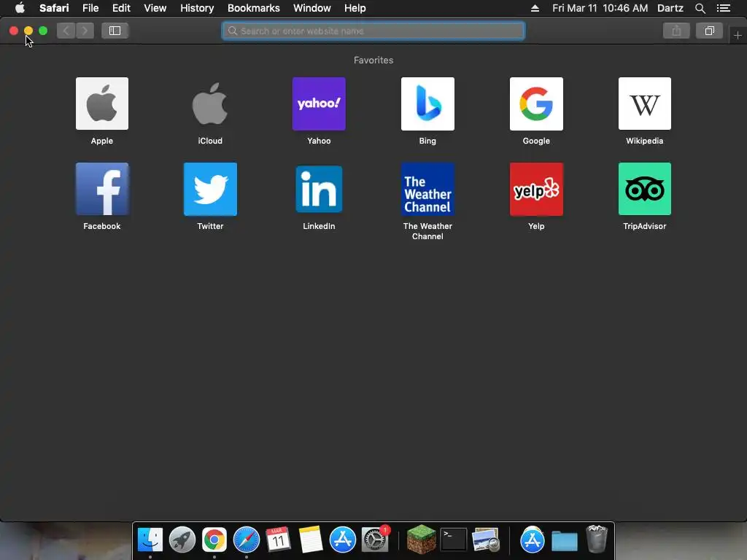747x560 pixels.
Task: Open Finder from the Dock
Action: [150, 540]
